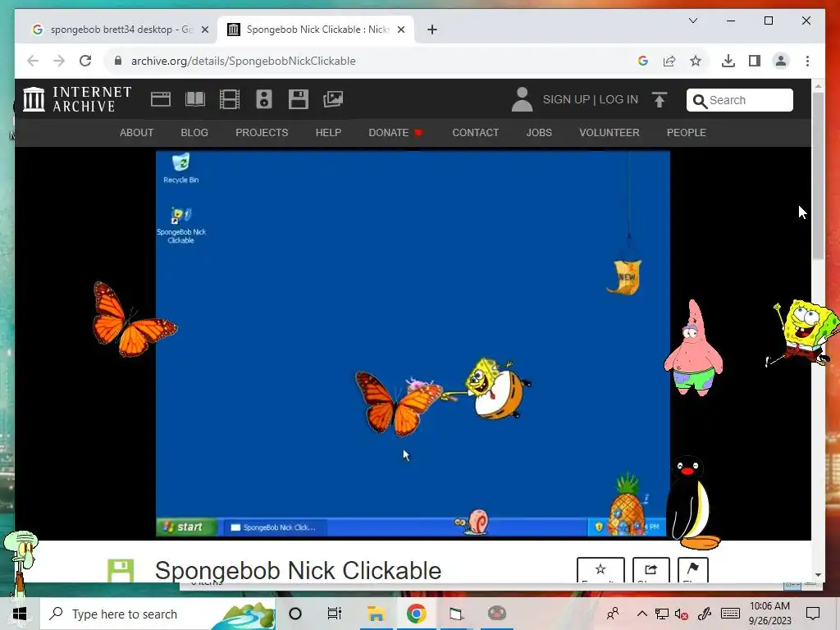Click the emulated XP start button

tap(186, 527)
